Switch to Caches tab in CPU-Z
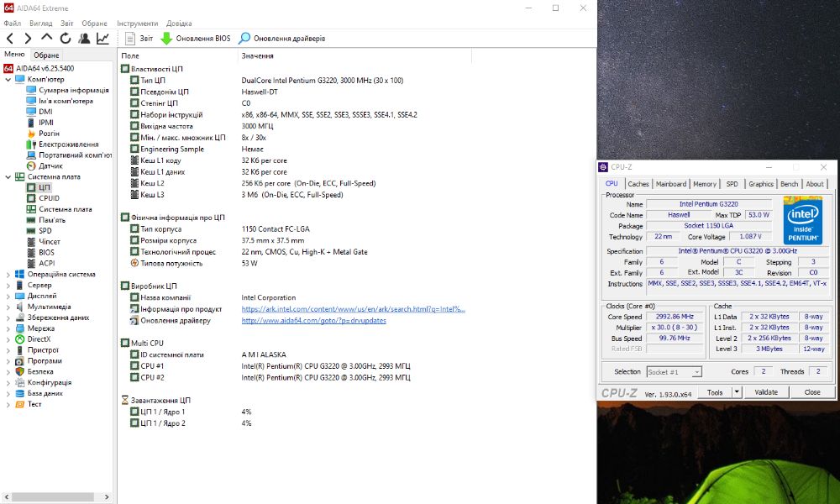The height and width of the screenshot is (504, 840). pos(638,184)
